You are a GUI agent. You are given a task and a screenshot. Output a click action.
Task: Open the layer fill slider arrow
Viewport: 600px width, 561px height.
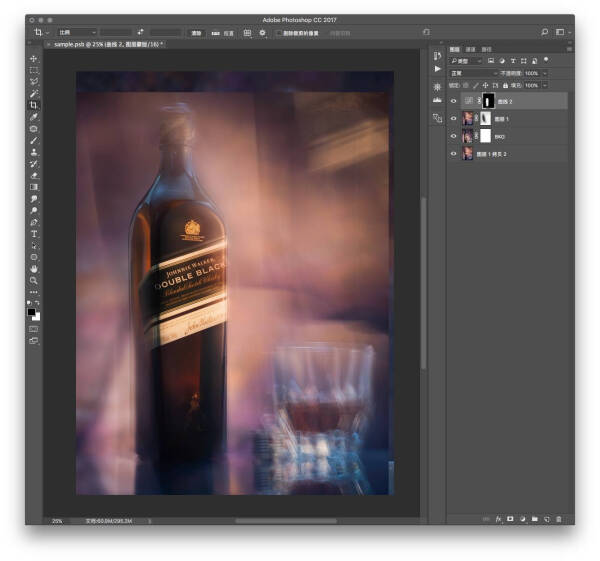point(545,85)
